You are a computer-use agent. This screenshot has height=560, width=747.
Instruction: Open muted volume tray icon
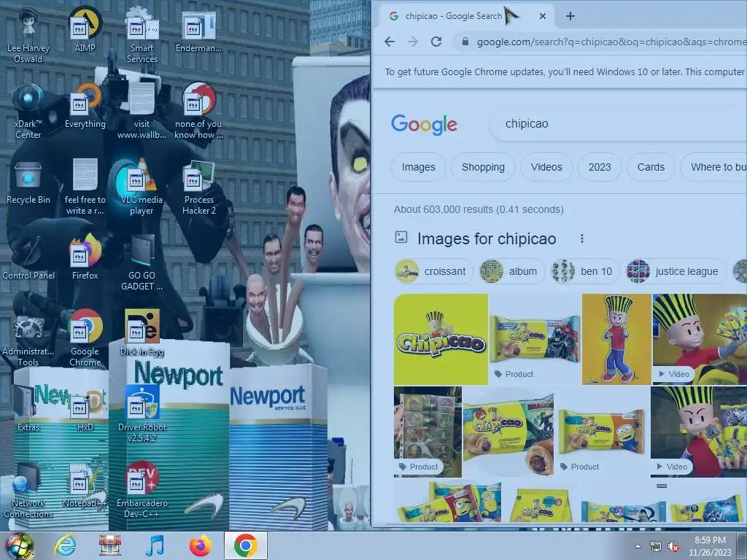[x=673, y=547]
